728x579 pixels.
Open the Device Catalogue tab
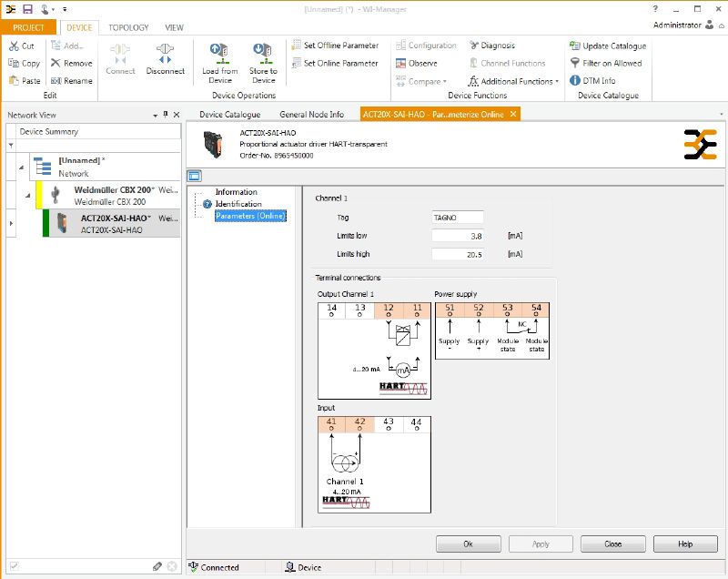[x=229, y=114]
